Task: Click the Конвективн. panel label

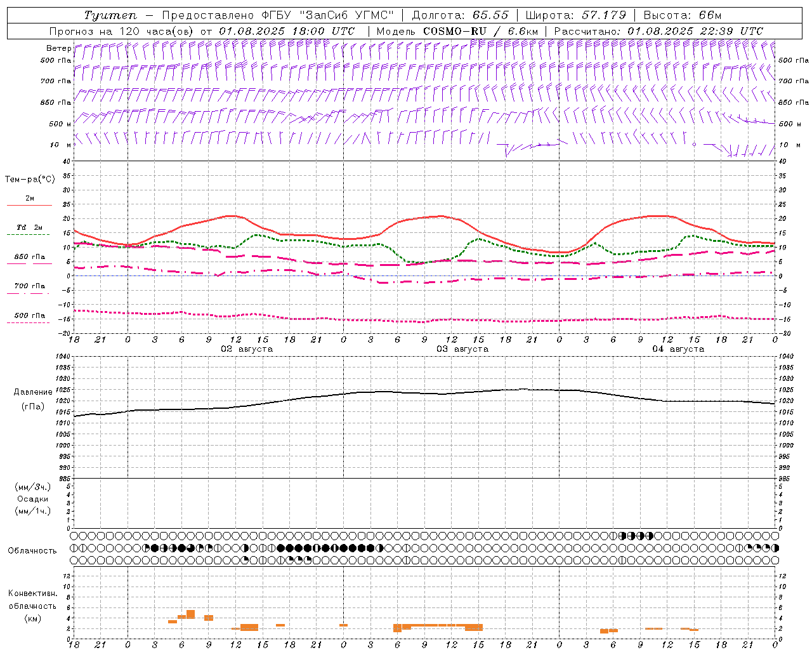Action: [x=33, y=594]
